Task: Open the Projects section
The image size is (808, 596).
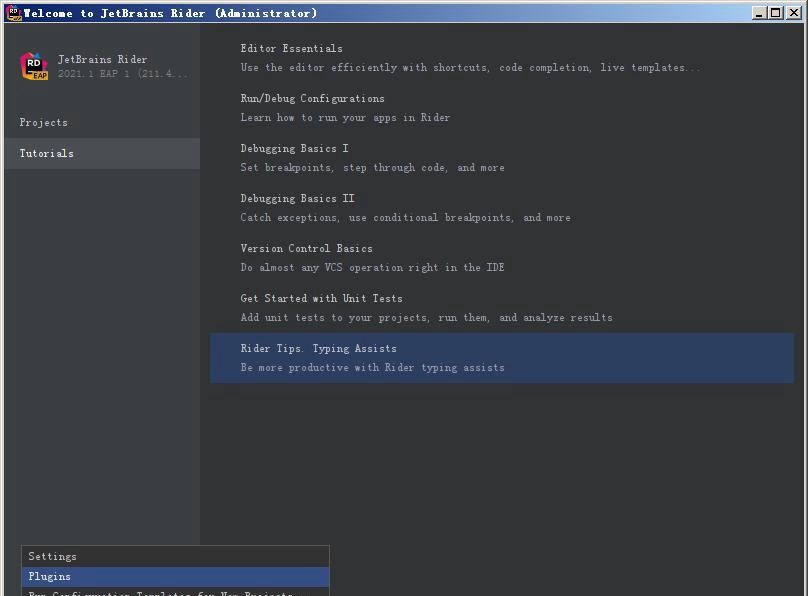Action: (102, 123)
